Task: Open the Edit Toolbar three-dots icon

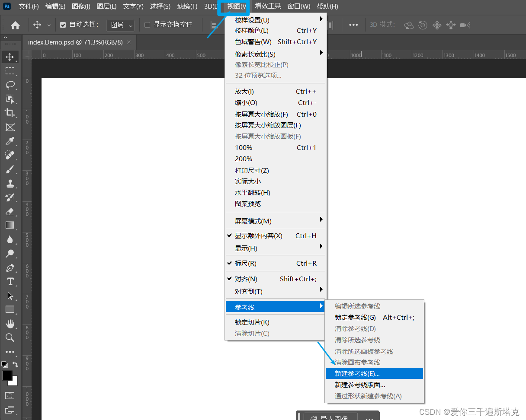Action: pyautogui.click(x=10, y=352)
